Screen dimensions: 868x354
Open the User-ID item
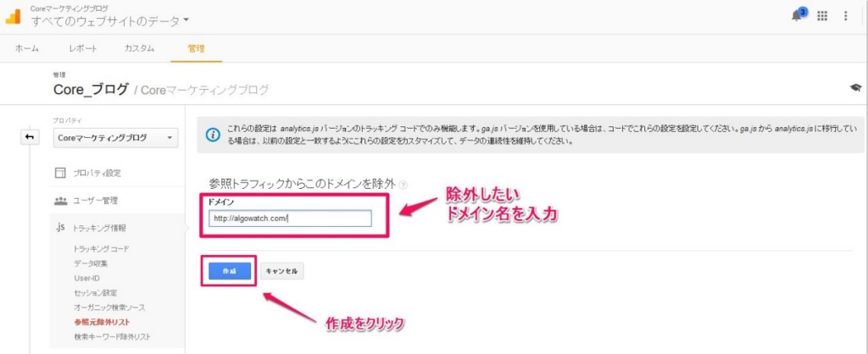(x=86, y=279)
